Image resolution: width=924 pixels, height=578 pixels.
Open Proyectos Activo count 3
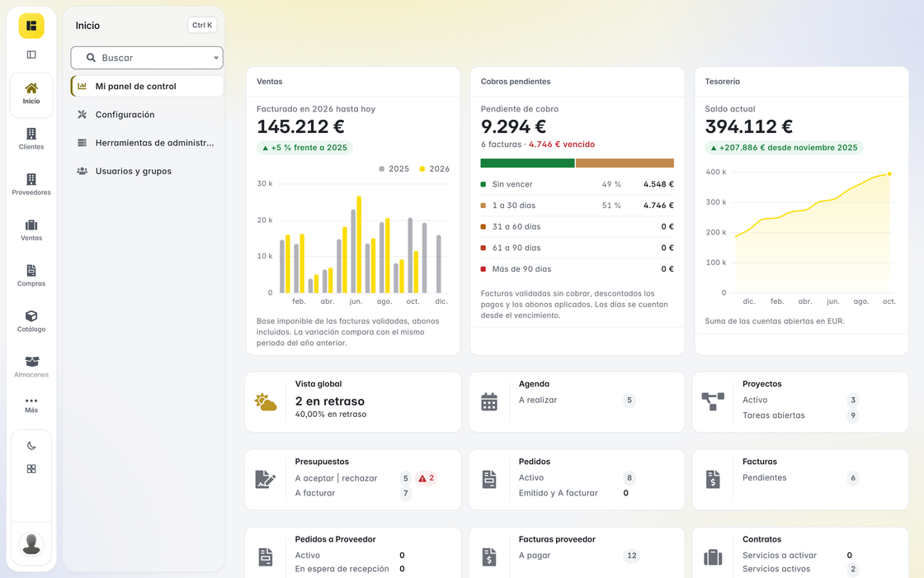point(853,400)
